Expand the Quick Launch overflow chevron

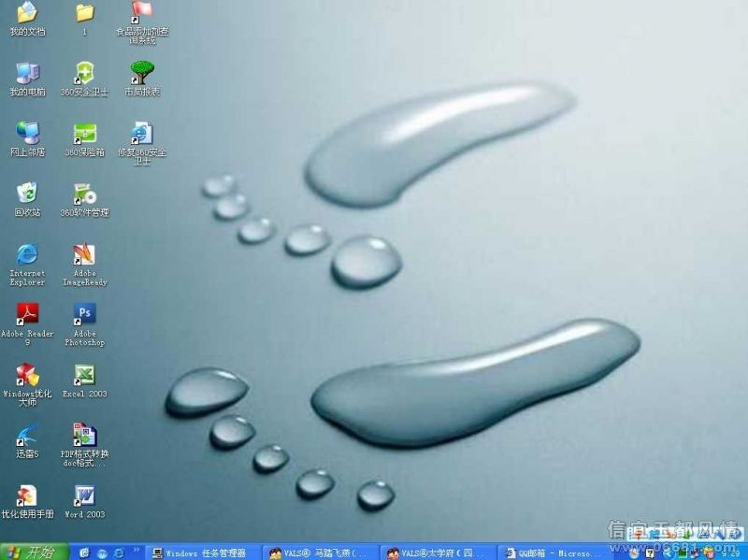[x=137, y=551]
